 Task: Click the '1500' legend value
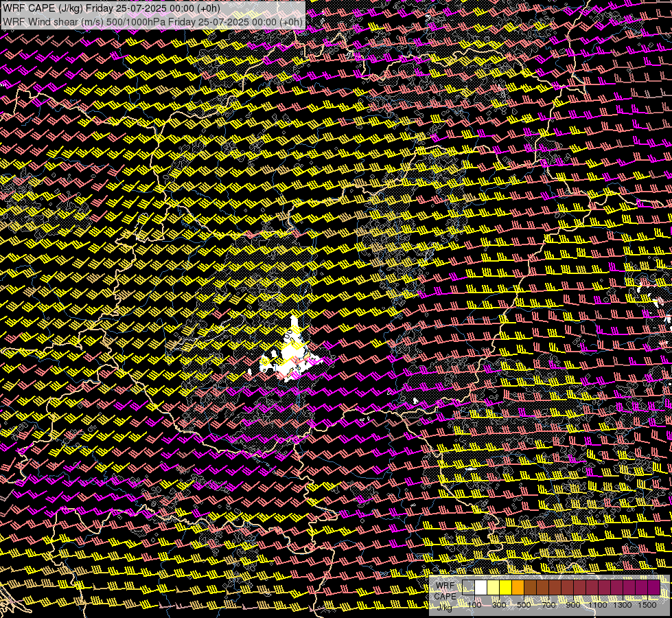coord(647,605)
